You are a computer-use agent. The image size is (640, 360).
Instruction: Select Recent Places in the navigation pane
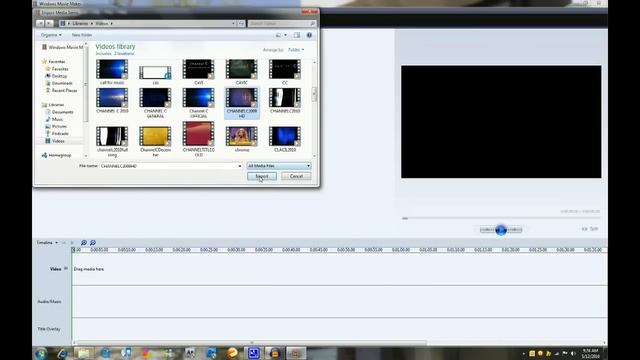(x=61, y=91)
